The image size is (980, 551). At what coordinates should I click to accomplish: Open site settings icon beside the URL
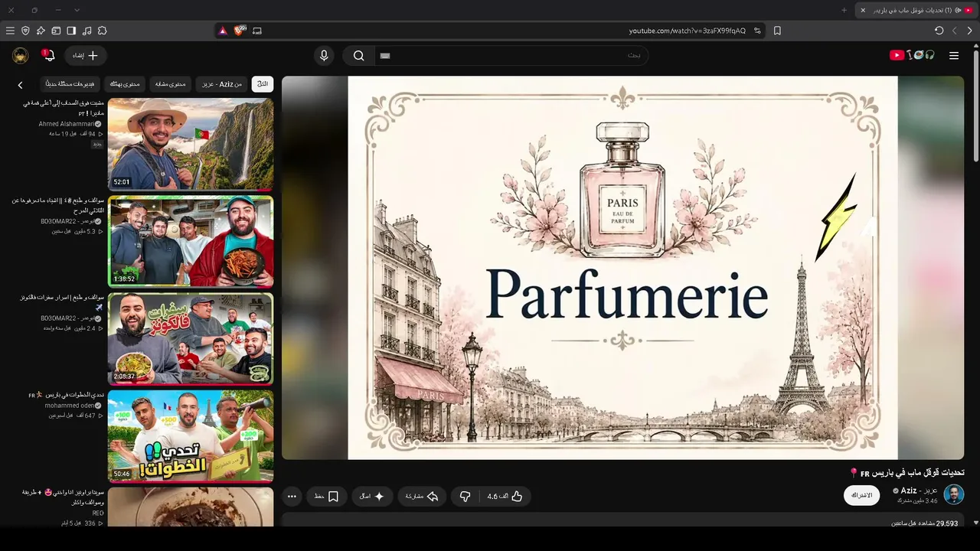pyautogui.click(x=757, y=31)
